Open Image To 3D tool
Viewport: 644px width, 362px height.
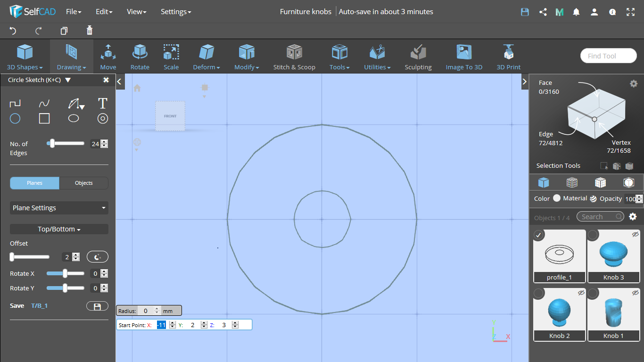coord(464,57)
